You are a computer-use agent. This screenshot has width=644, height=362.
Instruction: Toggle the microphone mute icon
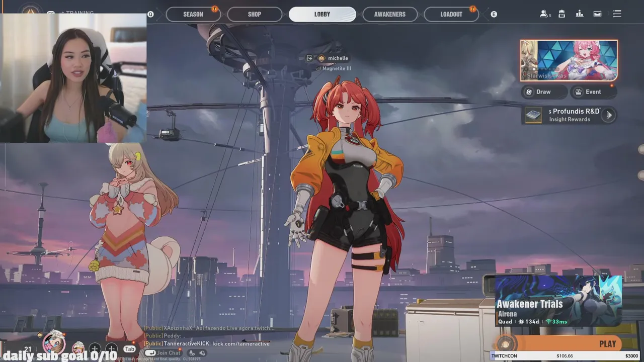click(x=192, y=353)
